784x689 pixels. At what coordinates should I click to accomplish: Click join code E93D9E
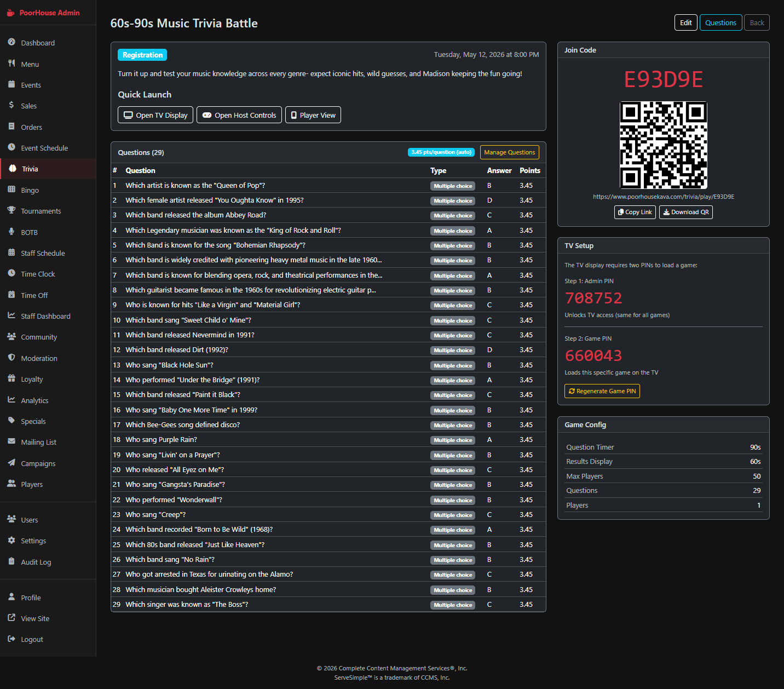click(664, 79)
